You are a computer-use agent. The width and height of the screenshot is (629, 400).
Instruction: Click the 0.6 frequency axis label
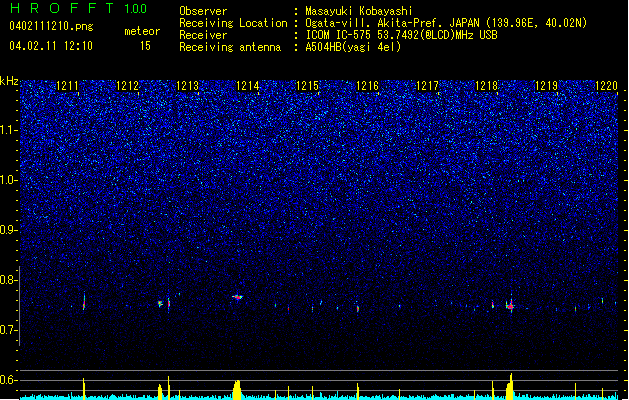[9, 380]
